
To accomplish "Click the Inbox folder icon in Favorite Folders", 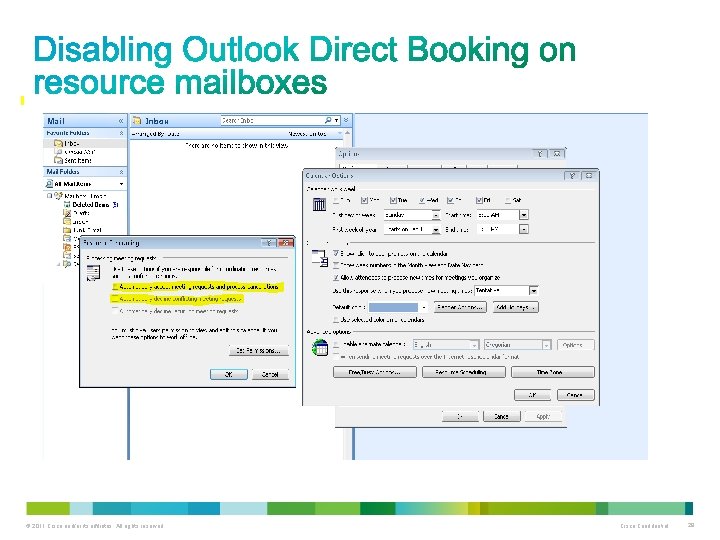I will coord(58,144).
